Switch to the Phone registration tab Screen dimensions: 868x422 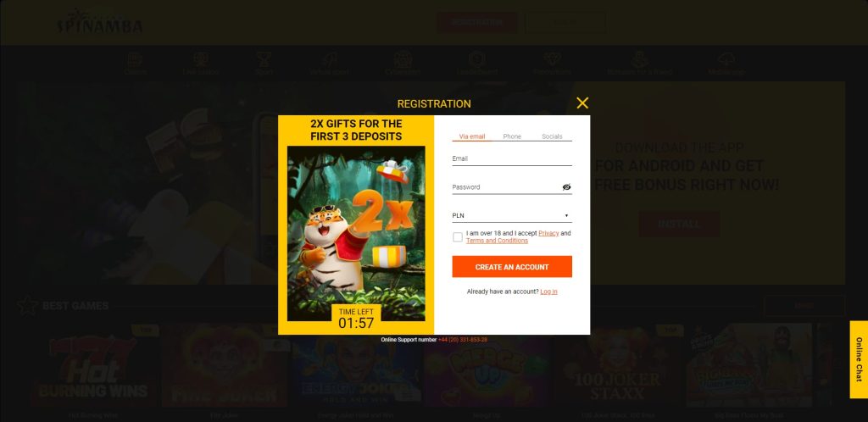(512, 136)
